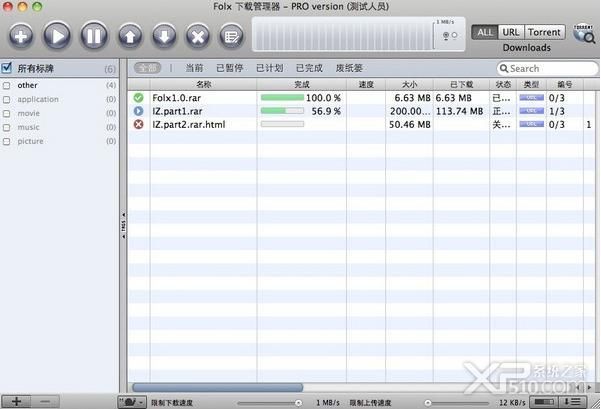This screenshot has width=601, height=409.
Task: Sort by 编号 column header
Action: (565, 84)
